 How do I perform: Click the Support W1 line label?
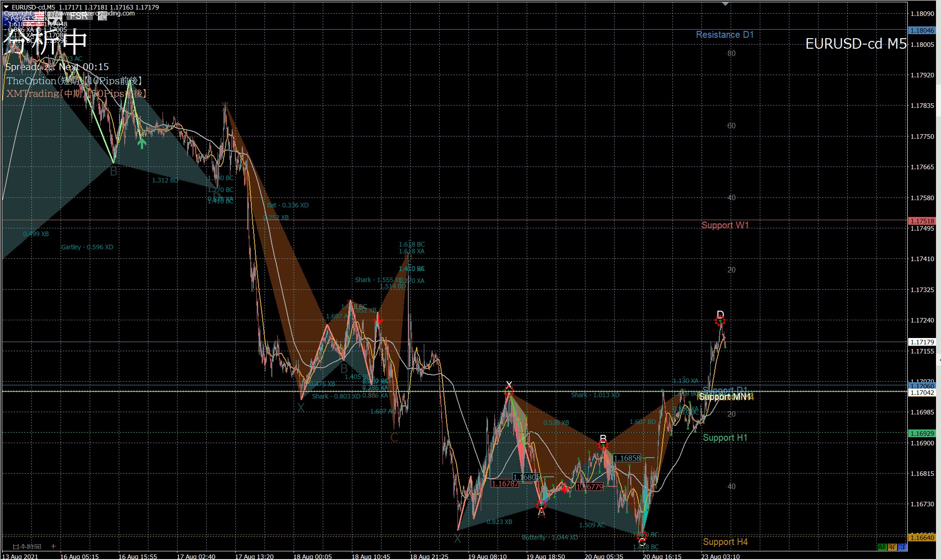[x=725, y=225]
